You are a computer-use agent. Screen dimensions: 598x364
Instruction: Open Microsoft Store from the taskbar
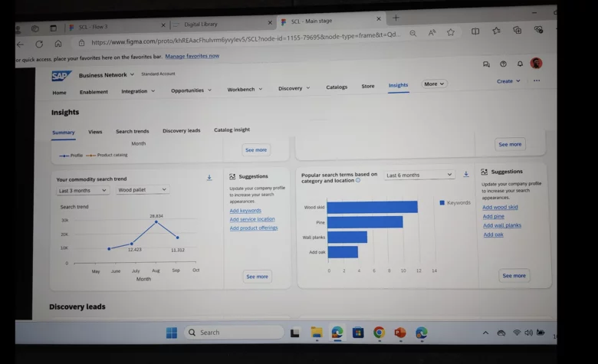pos(358,333)
